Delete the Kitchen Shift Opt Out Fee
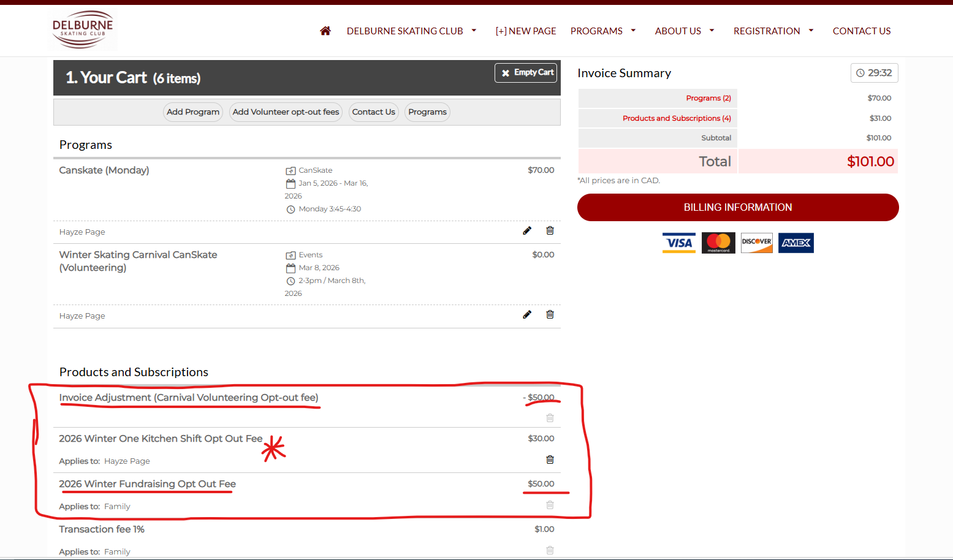The height and width of the screenshot is (560, 953). (550, 460)
